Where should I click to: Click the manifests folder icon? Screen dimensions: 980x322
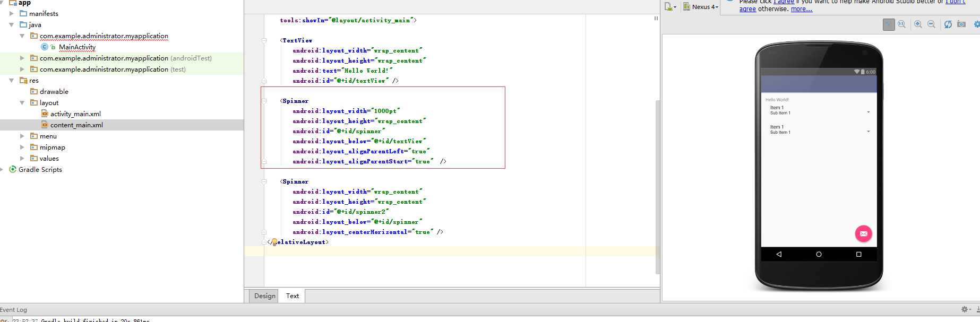pos(23,13)
